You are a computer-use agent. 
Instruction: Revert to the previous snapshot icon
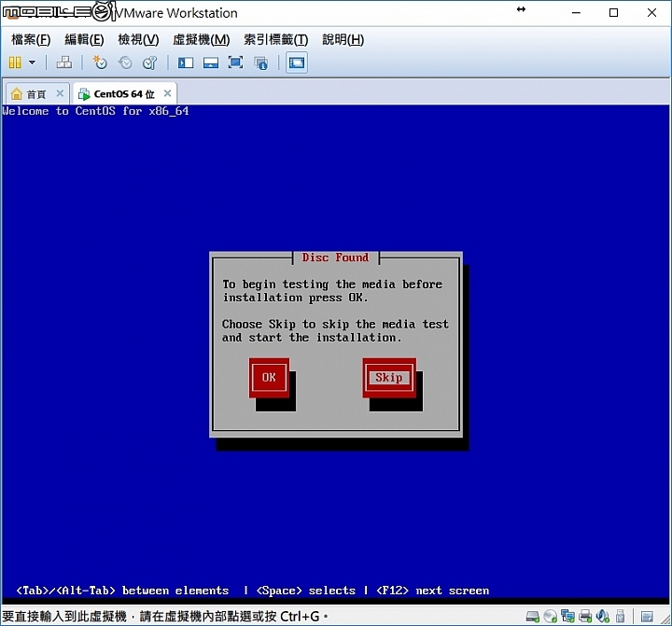125,63
